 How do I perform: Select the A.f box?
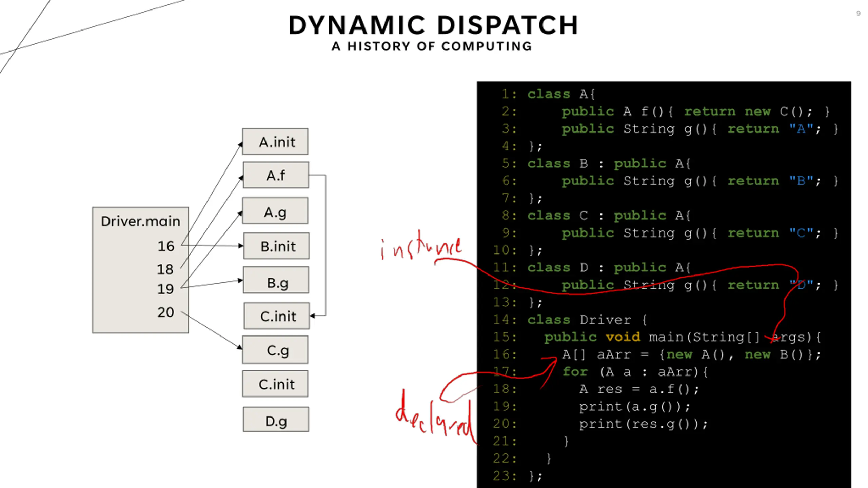coord(276,175)
